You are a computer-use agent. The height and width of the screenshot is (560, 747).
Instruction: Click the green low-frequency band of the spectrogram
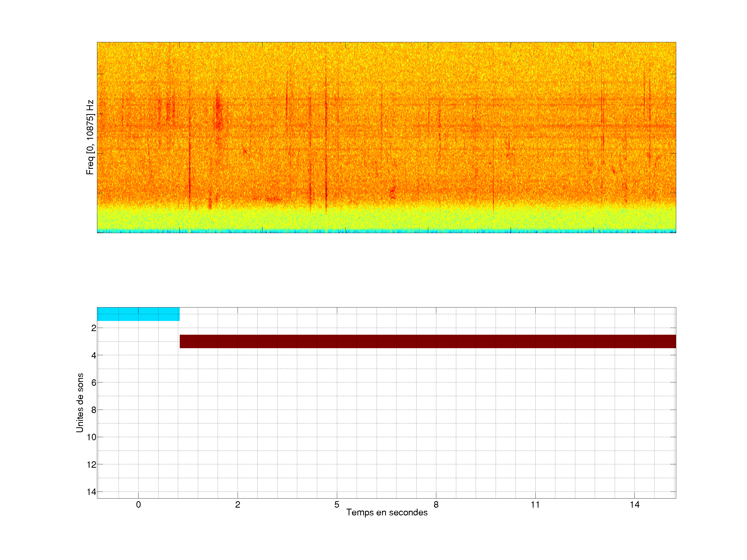click(x=386, y=219)
